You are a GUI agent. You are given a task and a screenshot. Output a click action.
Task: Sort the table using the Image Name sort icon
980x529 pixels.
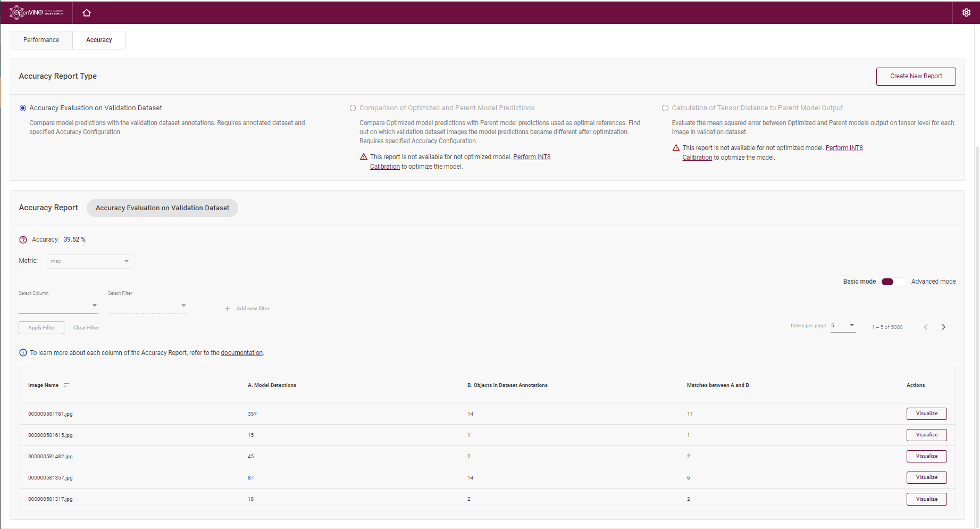point(66,385)
